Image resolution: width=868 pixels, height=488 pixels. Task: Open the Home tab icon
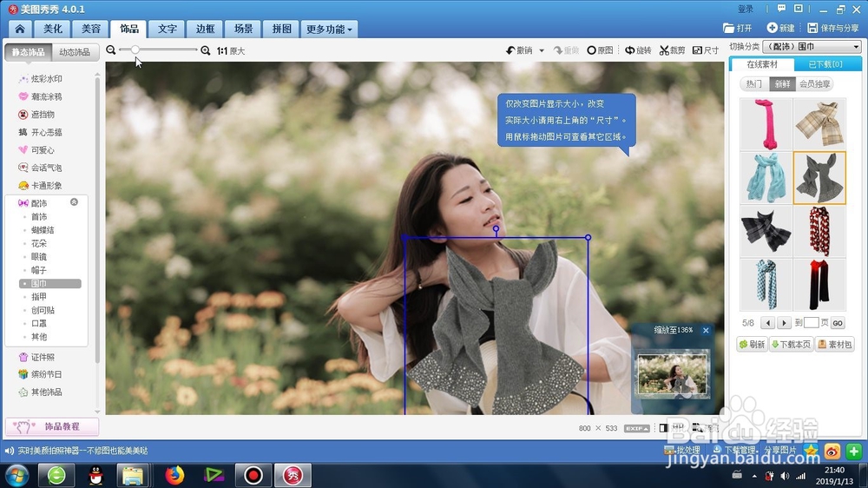click(x=20, y=29)
